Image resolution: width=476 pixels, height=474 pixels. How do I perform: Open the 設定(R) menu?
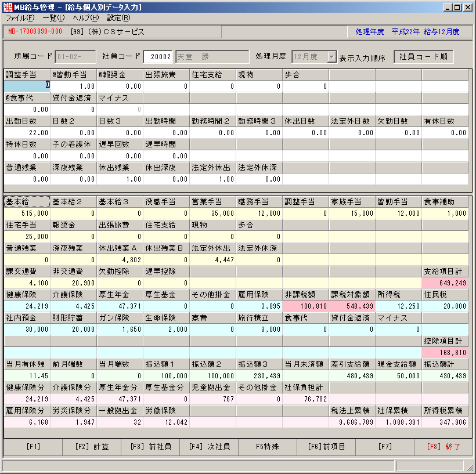(x=118, y=18)
